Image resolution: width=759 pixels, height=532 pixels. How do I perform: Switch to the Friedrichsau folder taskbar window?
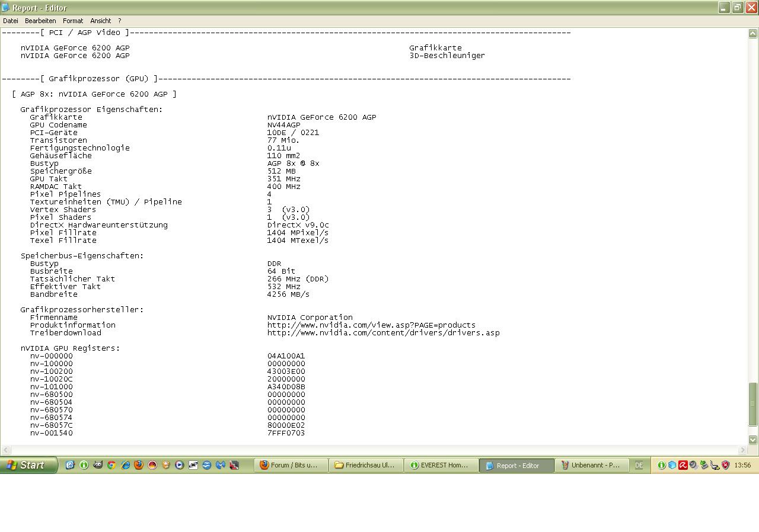(366, 465)
